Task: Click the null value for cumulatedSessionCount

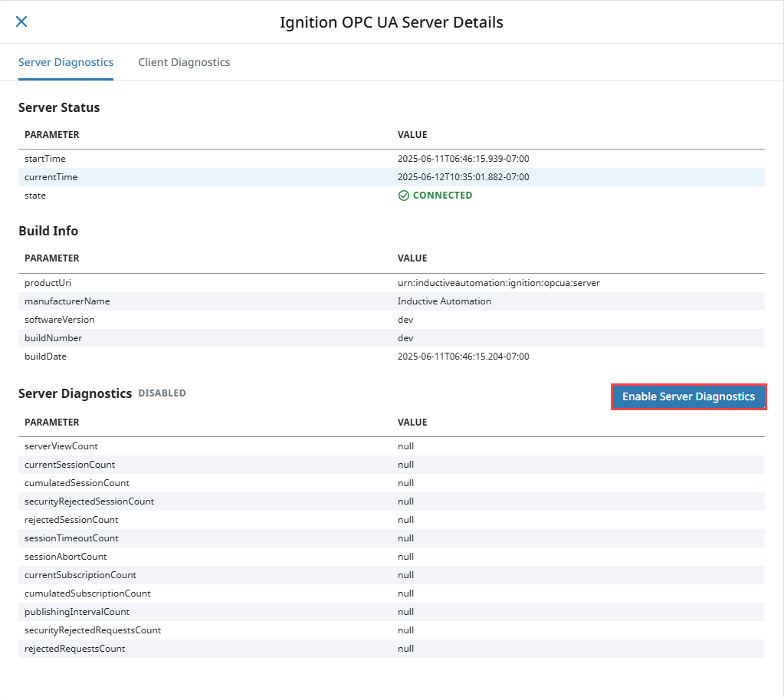Action: point(405,483)
